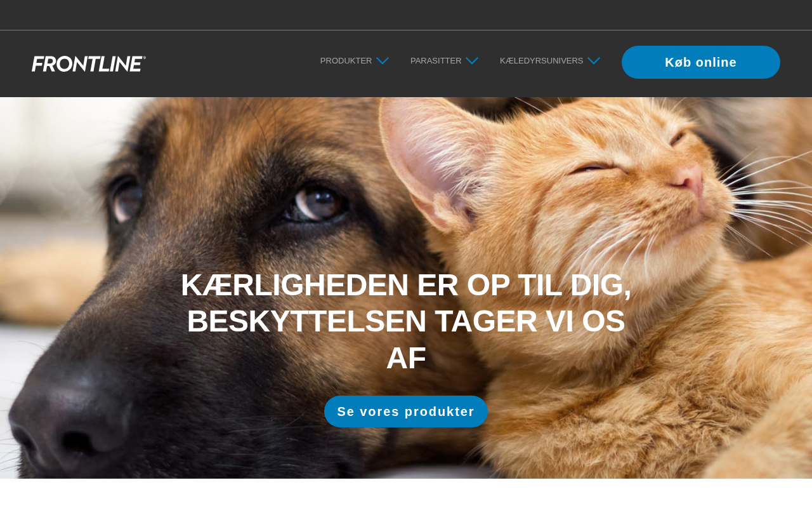Click the orange cat's closed eye
812x508 pixels.
point(593,169)
